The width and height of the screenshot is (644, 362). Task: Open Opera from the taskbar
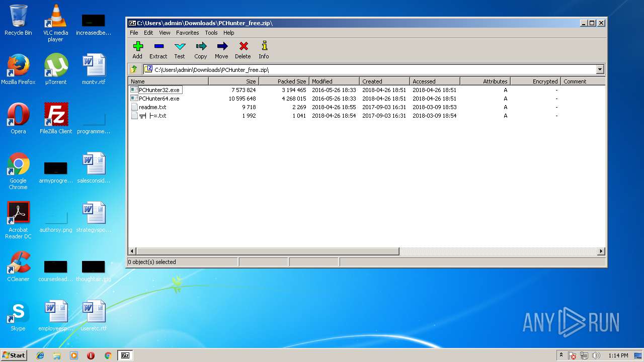point(91,355)
